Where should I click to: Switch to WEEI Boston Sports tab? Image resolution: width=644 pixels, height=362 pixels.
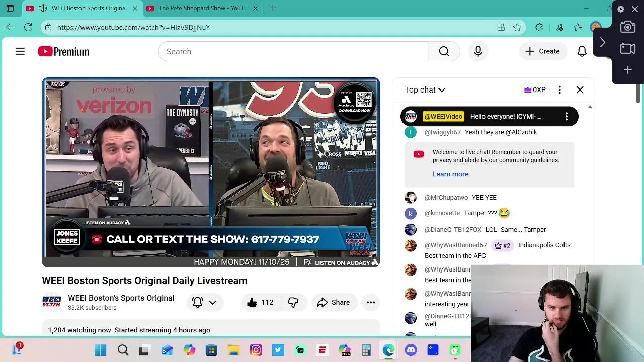click(x=83, y=8)
